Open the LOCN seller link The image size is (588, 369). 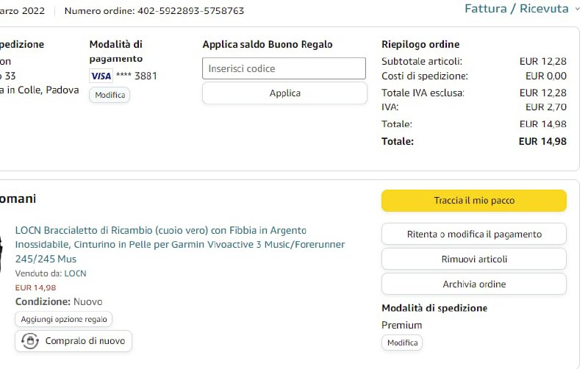[75, 273]
